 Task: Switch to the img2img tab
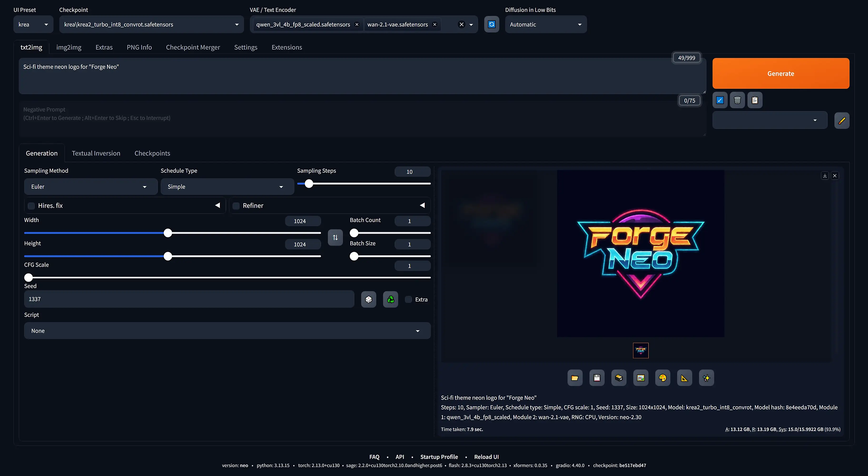click(69, 47)
